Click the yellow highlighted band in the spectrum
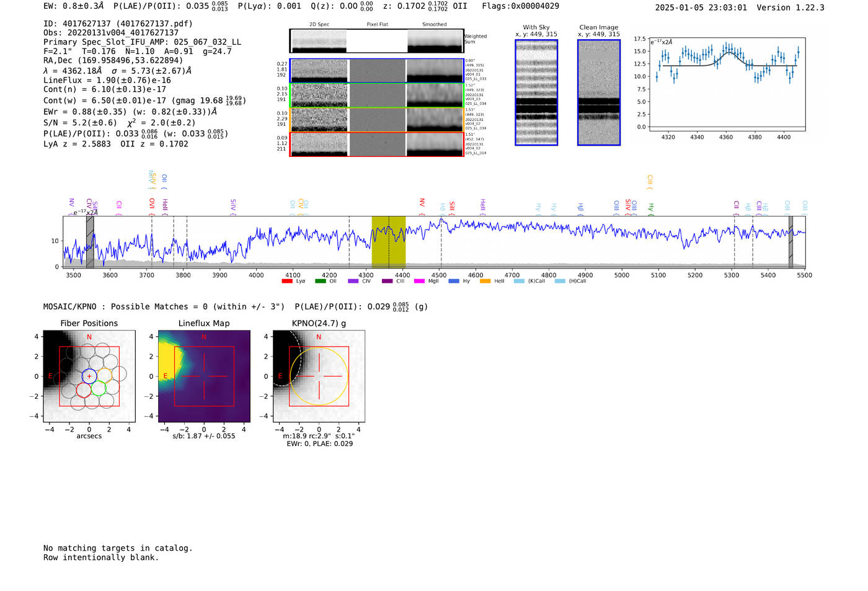The width and height of the screenshot is (868, 591). [x=389, y=242]
